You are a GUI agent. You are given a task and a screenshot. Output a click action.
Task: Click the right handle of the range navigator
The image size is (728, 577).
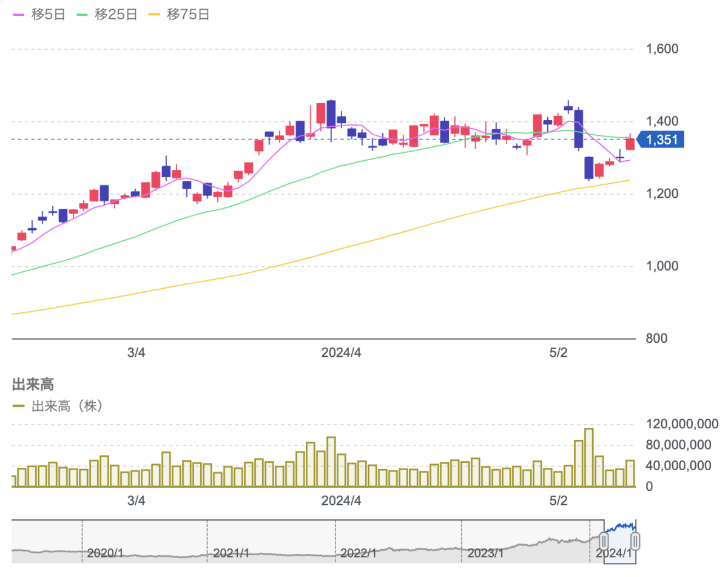636,540
